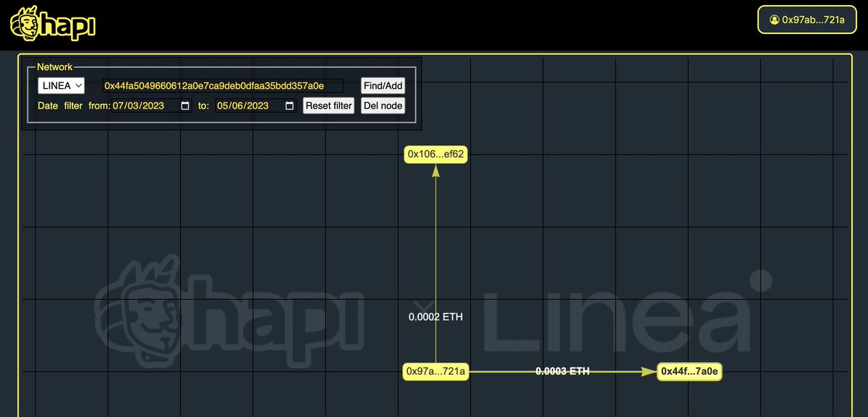Open the calendar icon for the to date
The height and width of the screenshot is (417, 868).
click(x=288, y=106)
